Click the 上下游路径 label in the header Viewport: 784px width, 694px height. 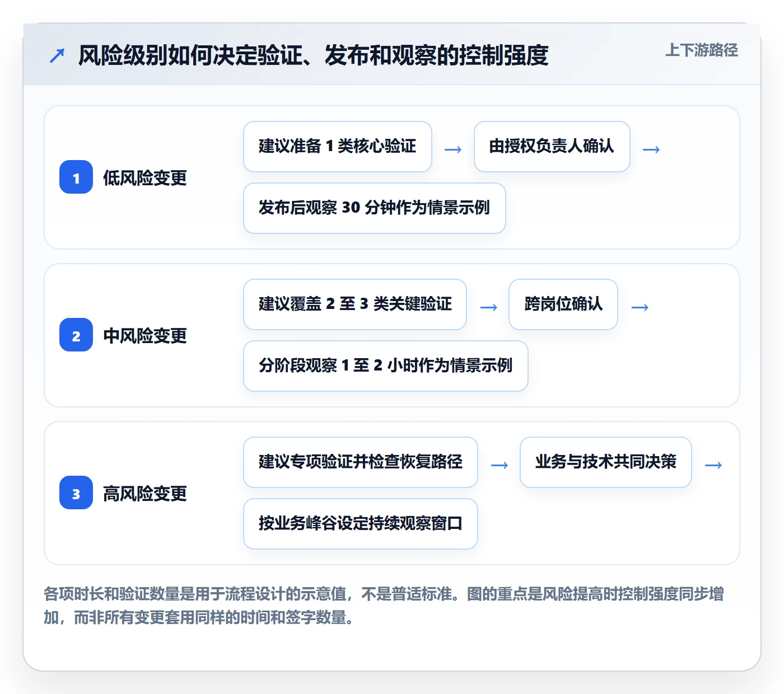702,50
